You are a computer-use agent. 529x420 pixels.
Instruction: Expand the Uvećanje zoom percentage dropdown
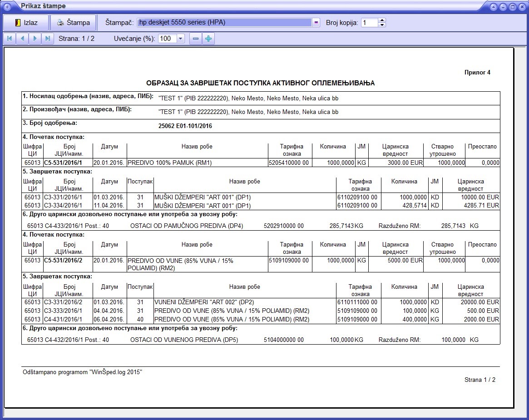pyautogui.click(x=180, y=39)
